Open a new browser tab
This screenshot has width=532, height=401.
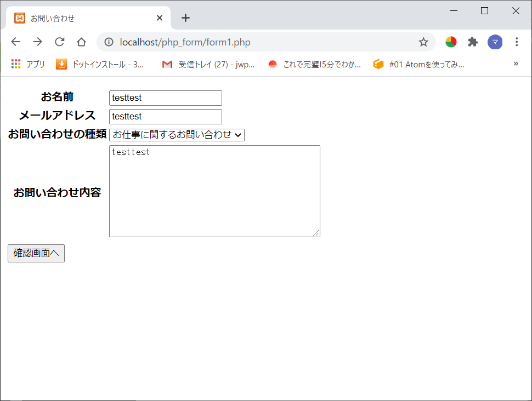click(x=185, y=18)
